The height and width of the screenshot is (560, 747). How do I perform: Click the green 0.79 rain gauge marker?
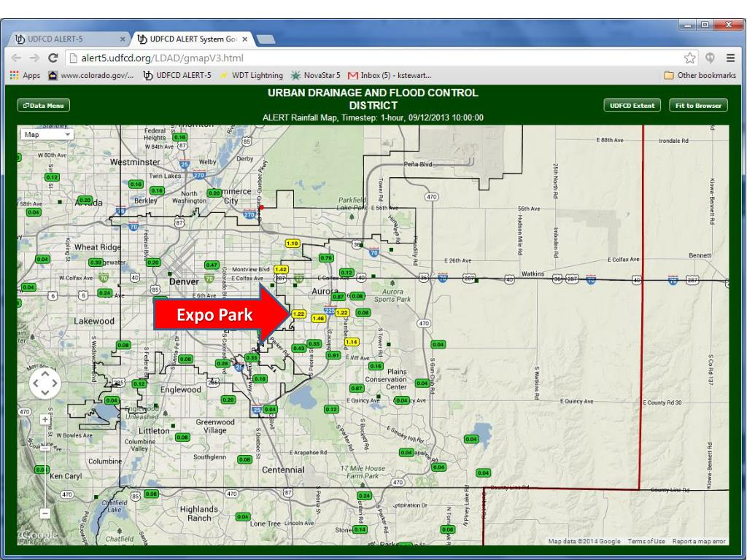point(326,257)
